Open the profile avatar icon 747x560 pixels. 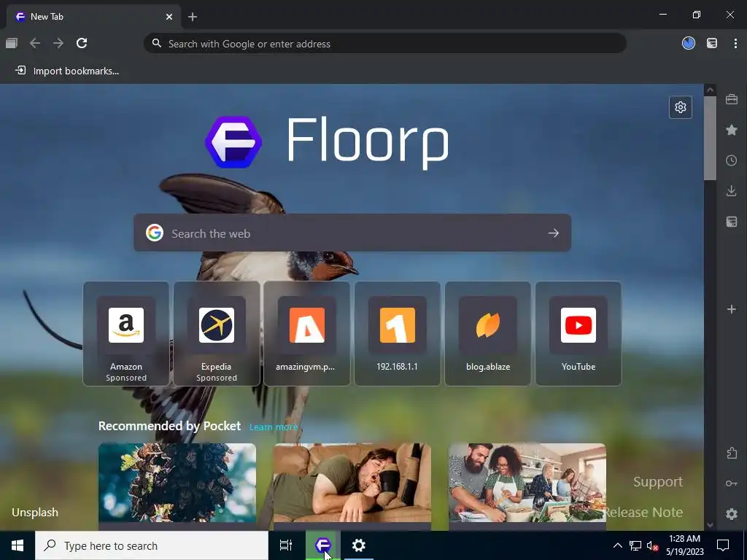689,43
